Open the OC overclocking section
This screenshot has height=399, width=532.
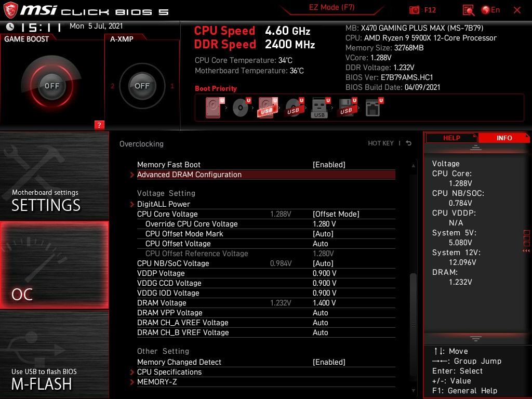[x=54, y=265]
